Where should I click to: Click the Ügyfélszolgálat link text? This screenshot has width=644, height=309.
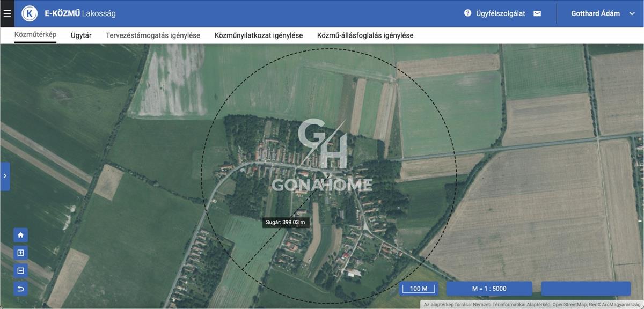(x=500, y=13)
